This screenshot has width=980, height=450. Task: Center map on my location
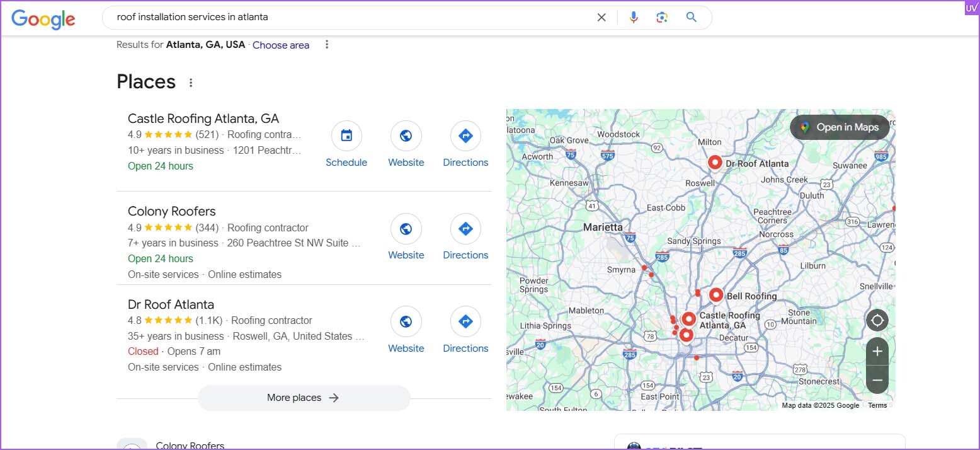pyautogui.click(x=877, y=320)
